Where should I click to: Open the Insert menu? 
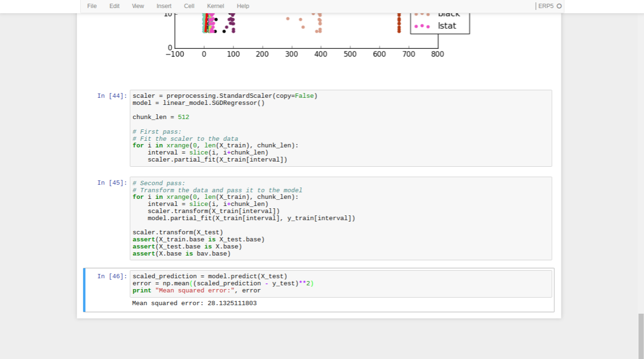164,6
